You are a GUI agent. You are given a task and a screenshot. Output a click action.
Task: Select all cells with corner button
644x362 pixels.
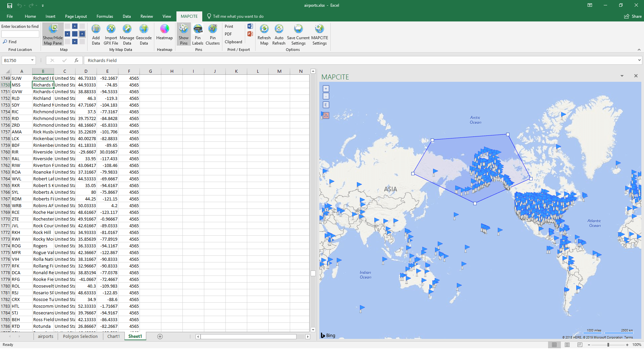point(5,71)
